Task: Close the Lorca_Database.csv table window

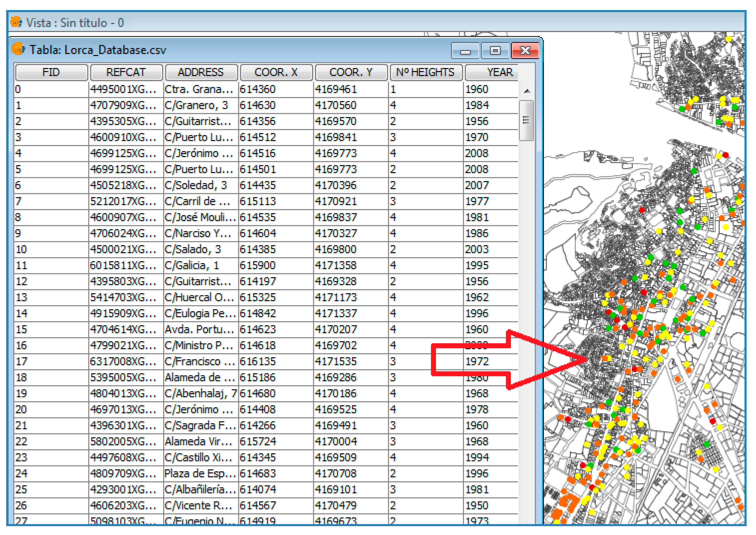Action: tap(525, 51)
